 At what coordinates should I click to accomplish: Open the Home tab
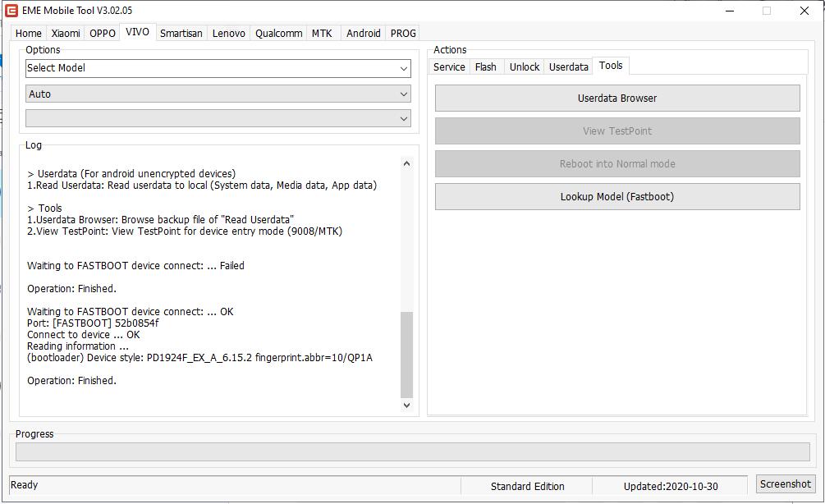[29, 33]
